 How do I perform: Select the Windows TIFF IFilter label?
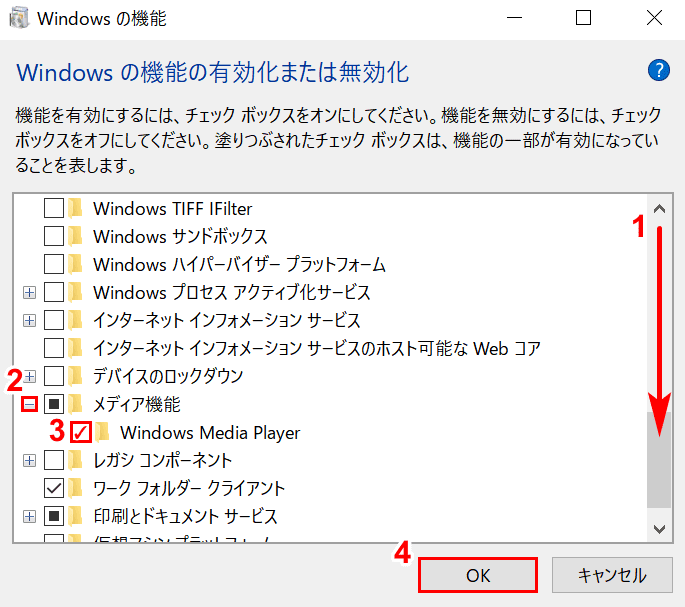[173, 208]
